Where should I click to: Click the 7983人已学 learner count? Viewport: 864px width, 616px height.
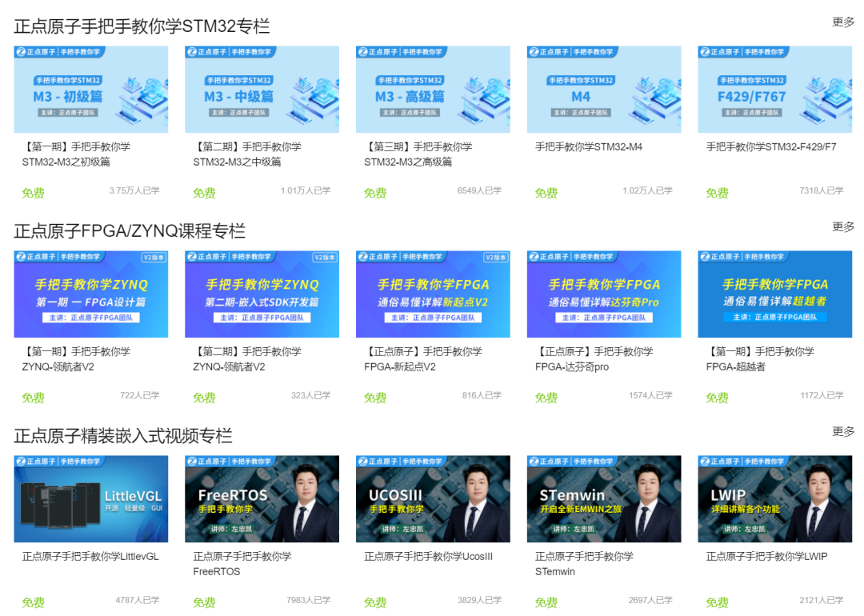pyautogui.click(x=309, y=600)
